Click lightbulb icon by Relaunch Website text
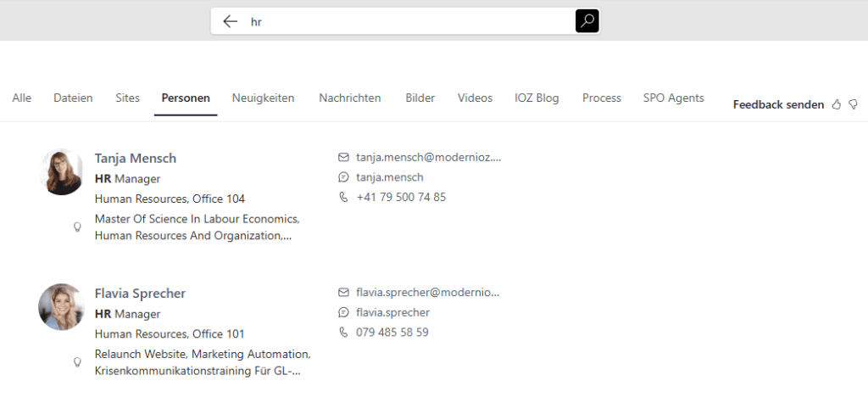 pyautogui.click(x=77, y=362)
